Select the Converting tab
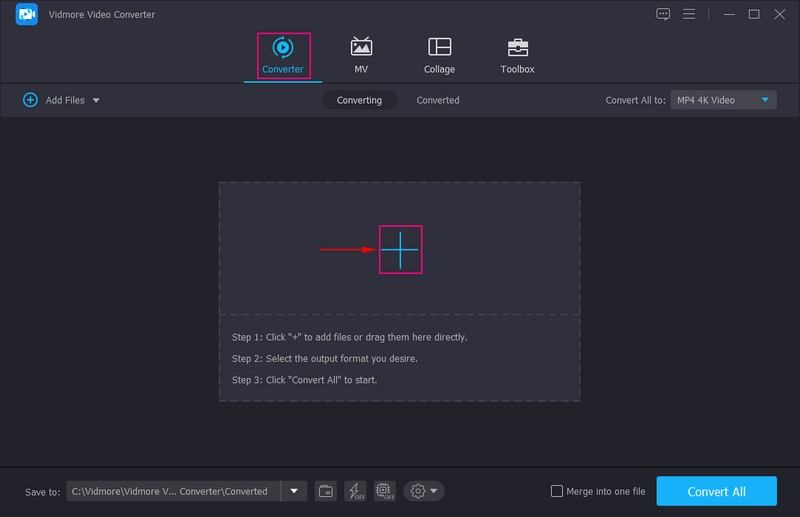 pyautogui.click(x=359, y=100)
